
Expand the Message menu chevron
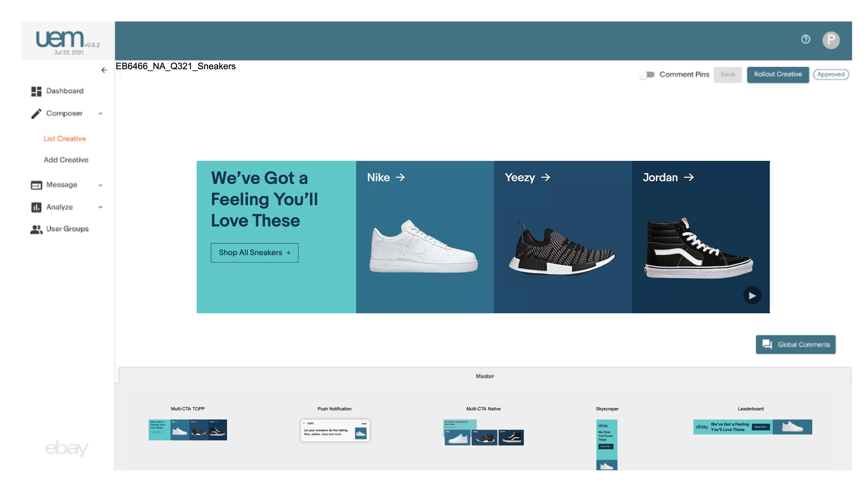(x=100, y=185)
